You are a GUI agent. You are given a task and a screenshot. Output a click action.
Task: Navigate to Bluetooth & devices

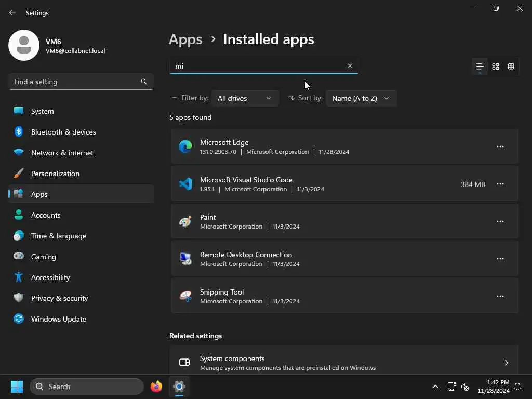(63, 132)
